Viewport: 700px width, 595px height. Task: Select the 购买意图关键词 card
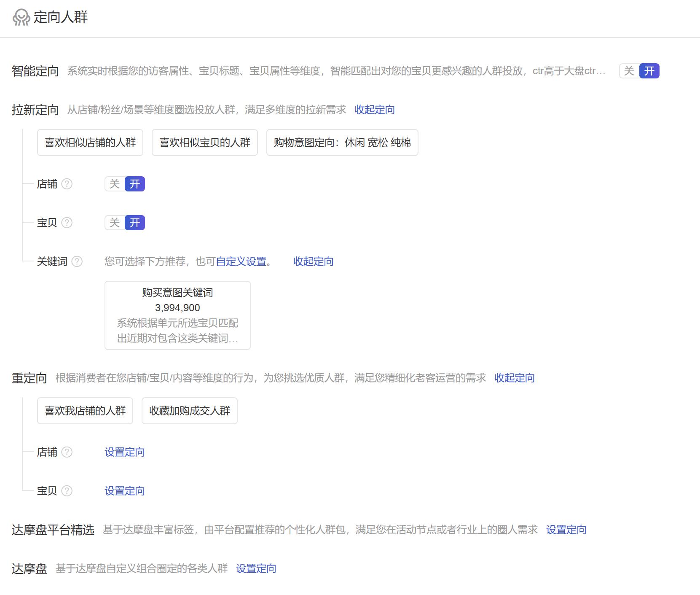(x=177, y=315)
